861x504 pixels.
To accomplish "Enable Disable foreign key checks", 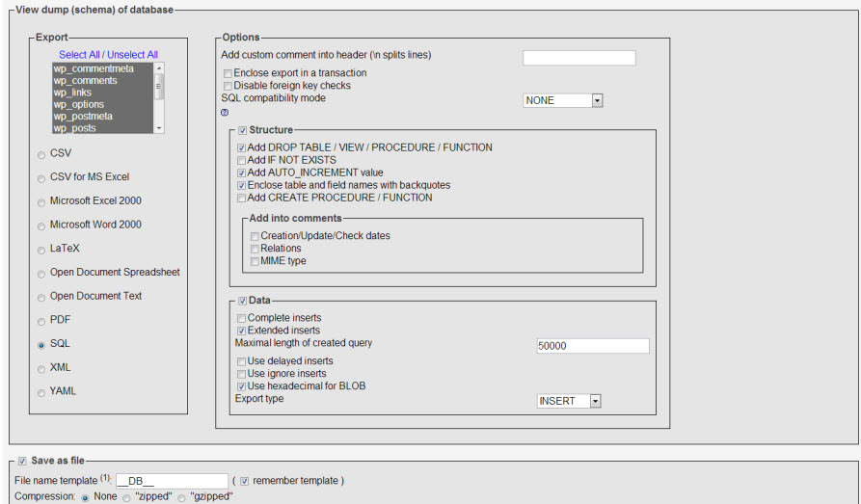I will [x=228, y=86].
